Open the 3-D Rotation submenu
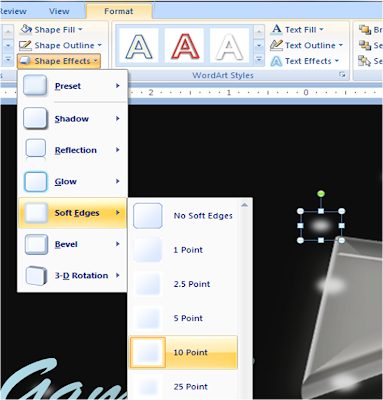 pyautogui.click(x=73, y=275)
